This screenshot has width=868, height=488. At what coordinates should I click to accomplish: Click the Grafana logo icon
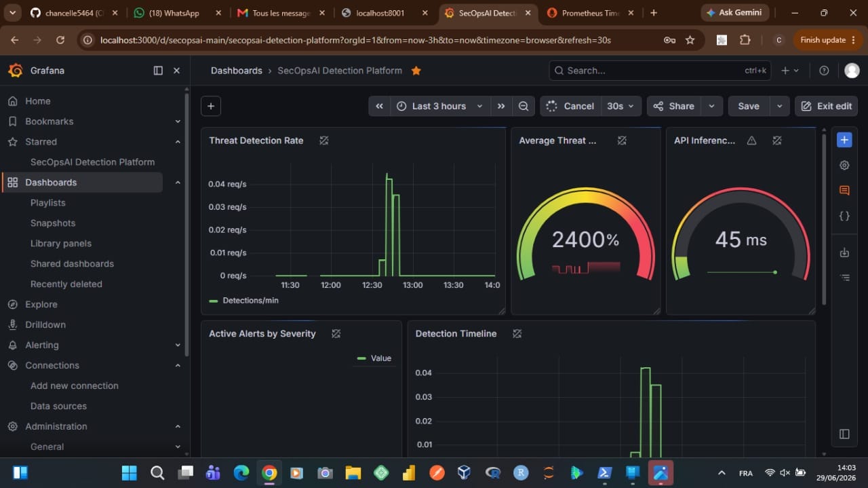[15, 71]
